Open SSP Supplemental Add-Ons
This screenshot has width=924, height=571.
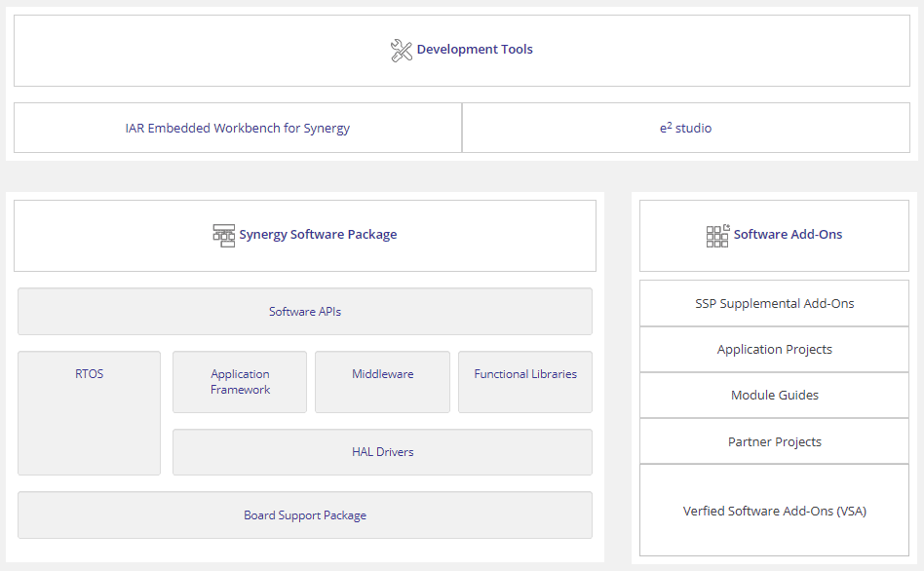(x=774, y=303)
